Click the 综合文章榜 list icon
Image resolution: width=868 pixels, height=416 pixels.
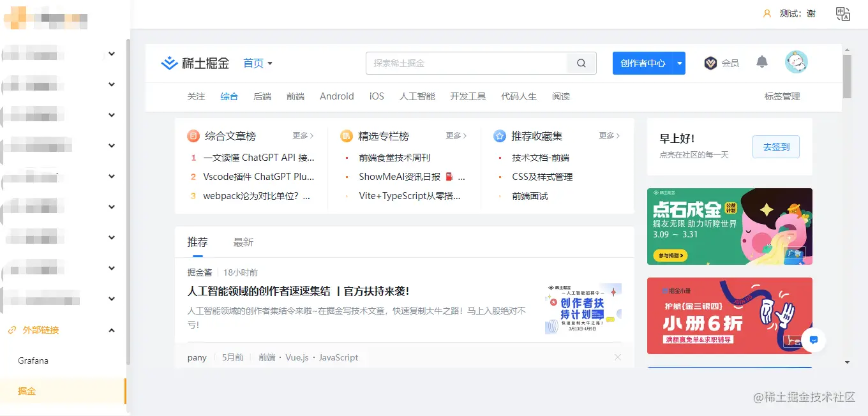tap(193, 136)
